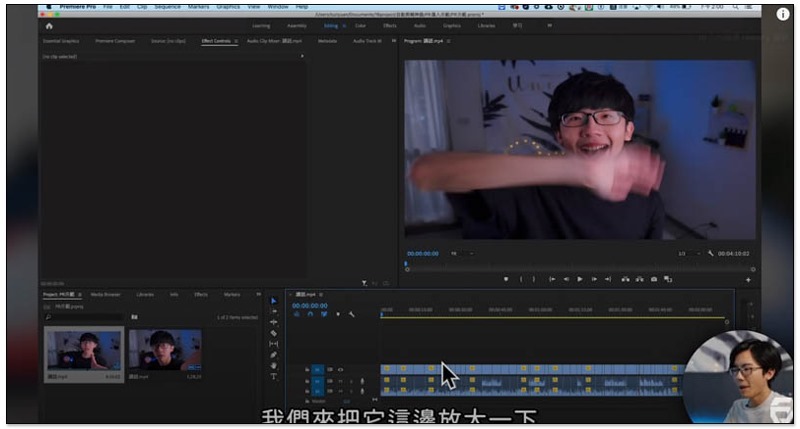Toggle linked selection in timeline

[x=324, y=314]
